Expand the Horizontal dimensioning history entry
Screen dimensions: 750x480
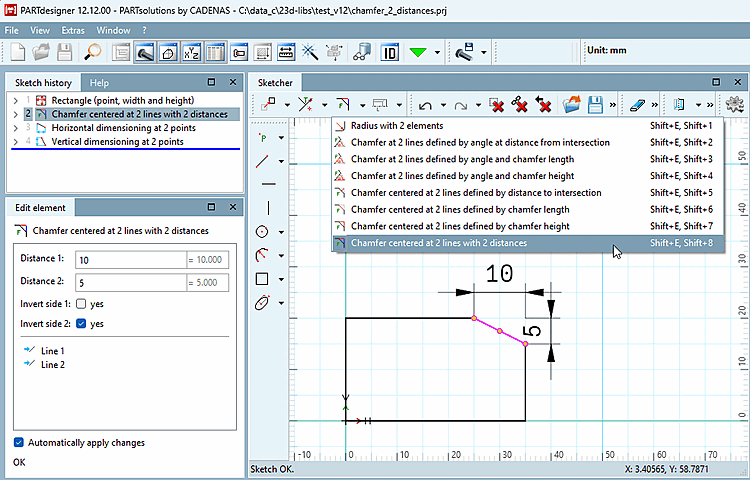(15, 128)
